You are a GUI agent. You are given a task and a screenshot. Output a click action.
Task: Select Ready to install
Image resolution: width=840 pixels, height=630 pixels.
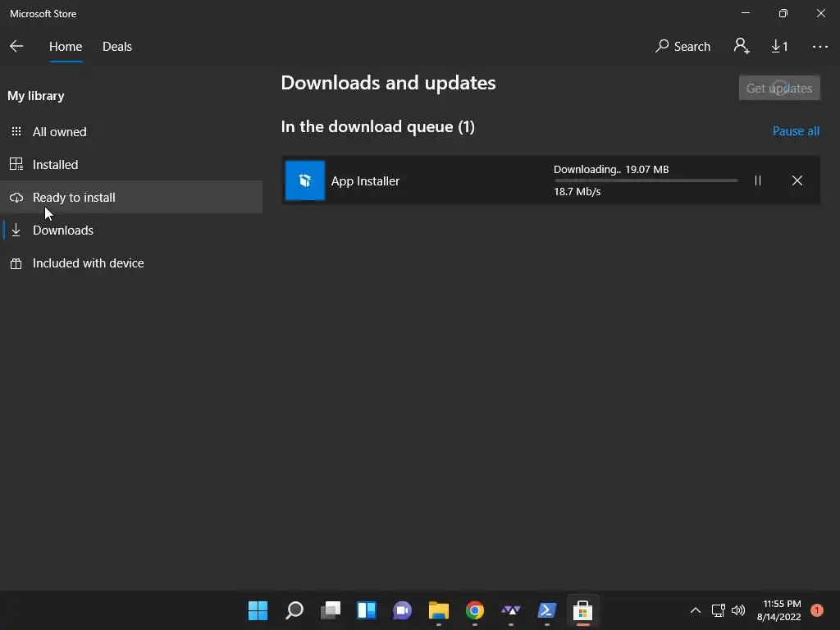(x=131, y=197)
